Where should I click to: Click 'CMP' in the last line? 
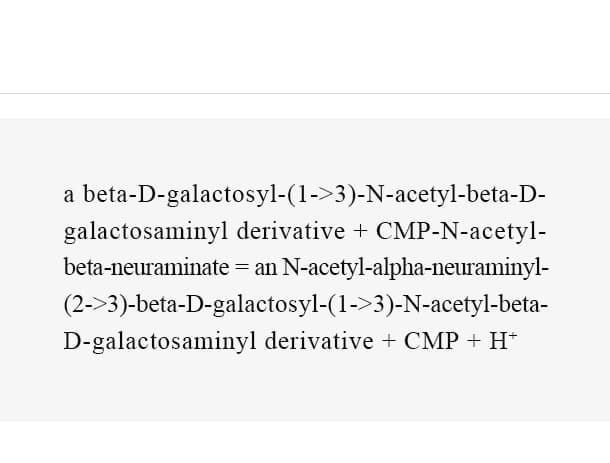pyautogui.click(x=431, y=341)
